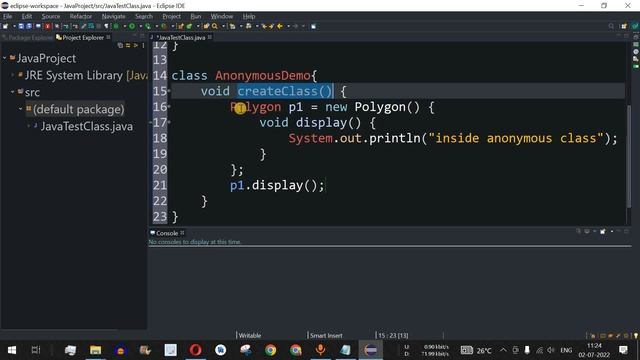Click Link with Editor icon in Project Explorer

128,45
